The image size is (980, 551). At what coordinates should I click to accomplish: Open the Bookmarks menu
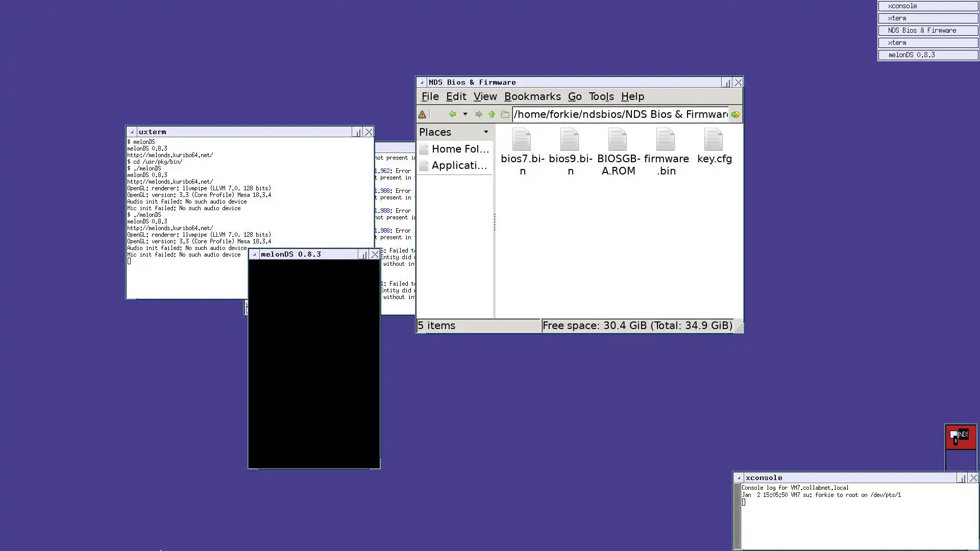point(532,96)
